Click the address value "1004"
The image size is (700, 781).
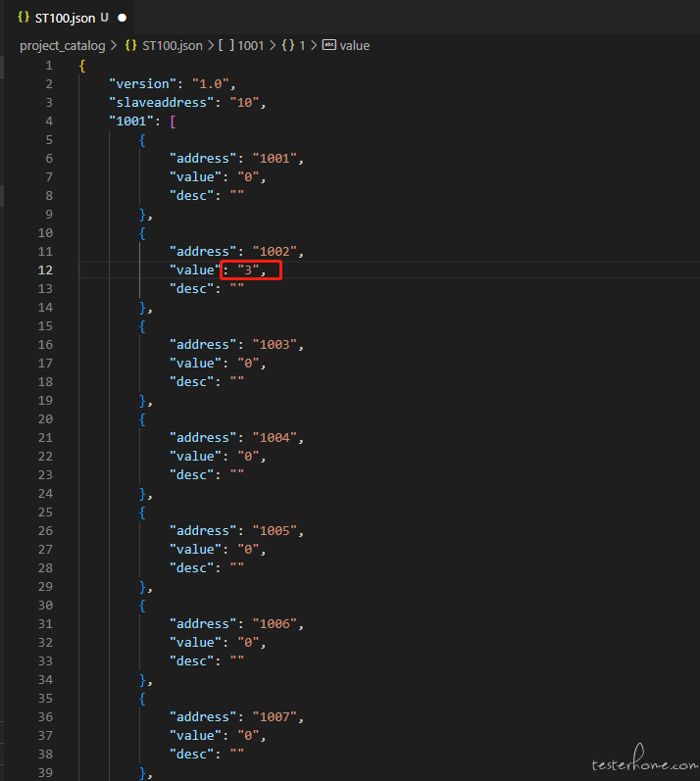pos(275,437)
